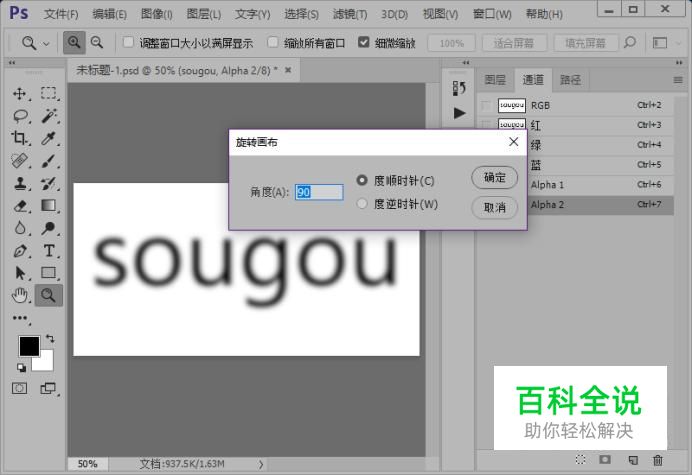This screenshot has height=475, width=692.
Task: Open the History panel icon
Action: 459,88
